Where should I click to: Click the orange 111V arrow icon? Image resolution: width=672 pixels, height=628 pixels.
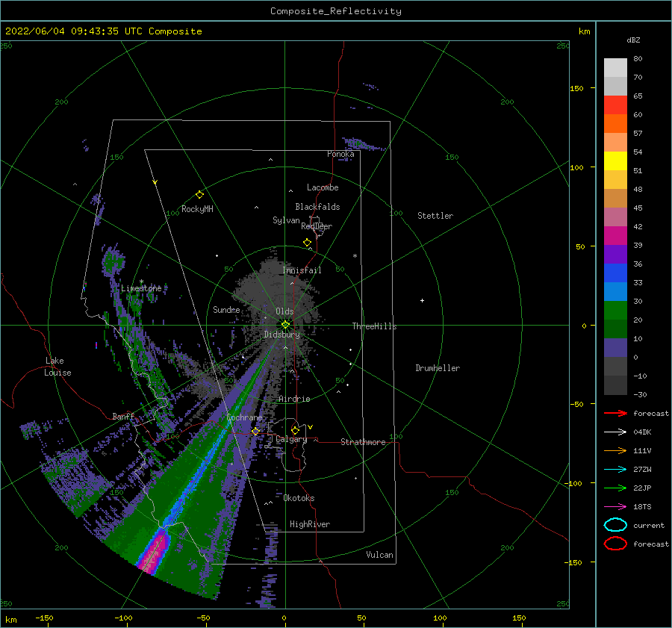point(615,450)
